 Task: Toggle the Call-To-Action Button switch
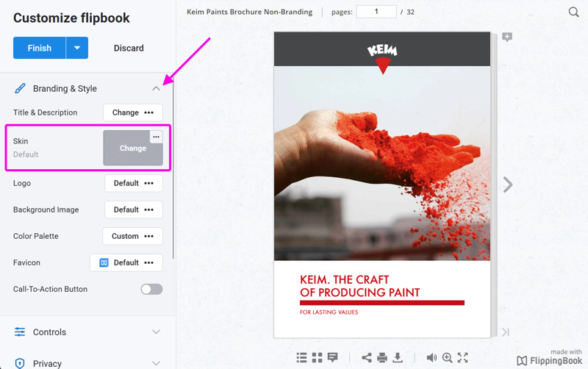click(x=151, y=289)
